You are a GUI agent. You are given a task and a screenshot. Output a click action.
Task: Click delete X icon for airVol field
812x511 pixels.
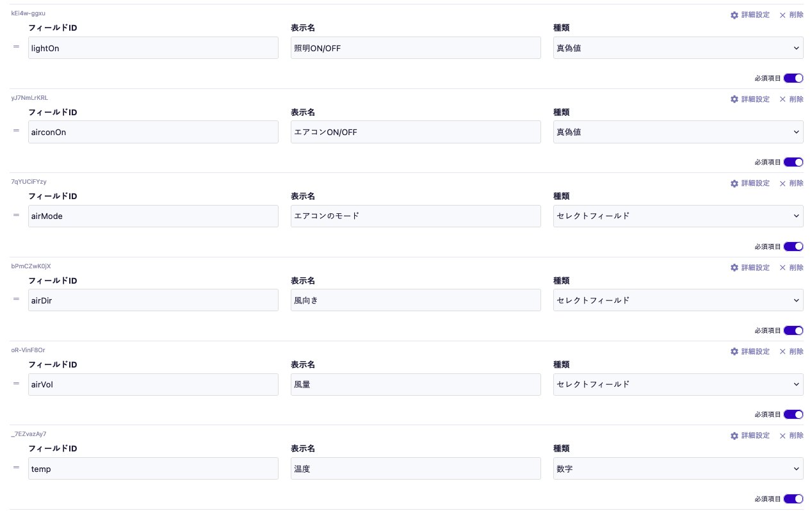tap(782, 352)
